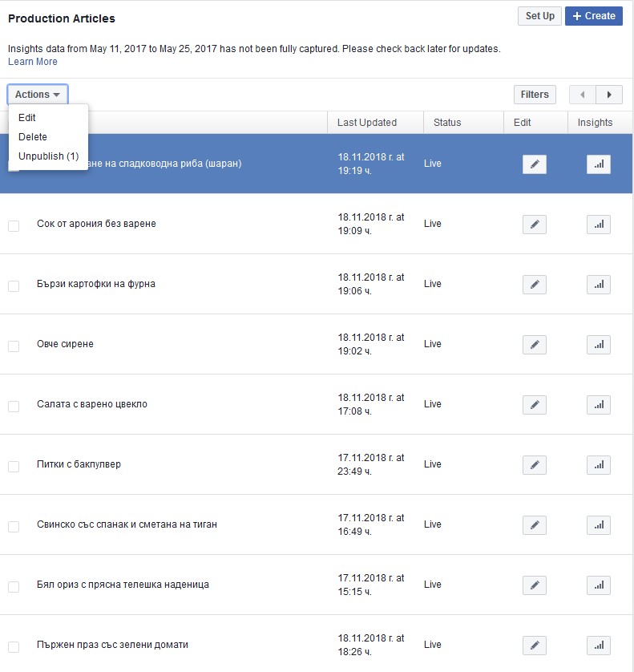Edit pencil for Питки с бакпулвер

point(534,465)
